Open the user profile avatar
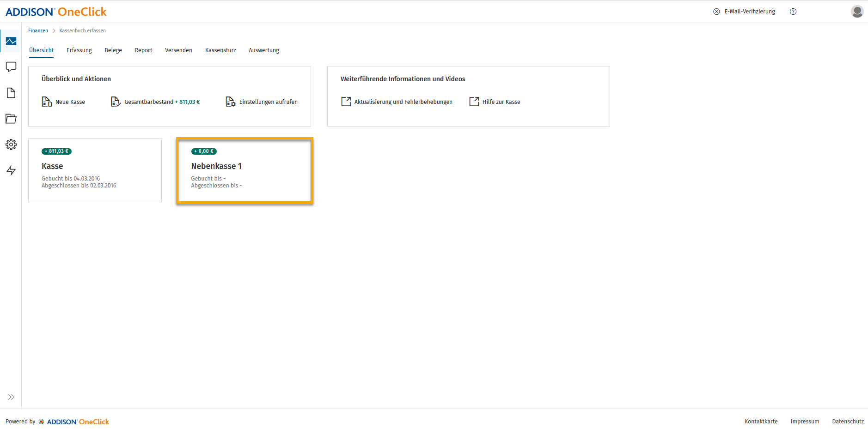 857,12
